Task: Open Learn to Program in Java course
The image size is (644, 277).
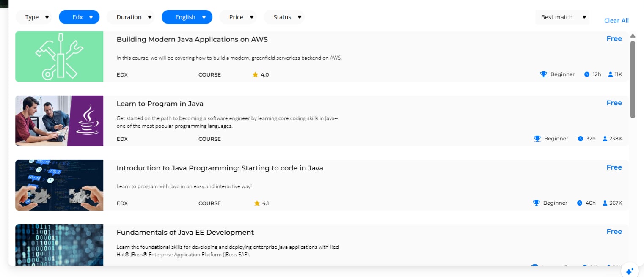Action: 160,104
